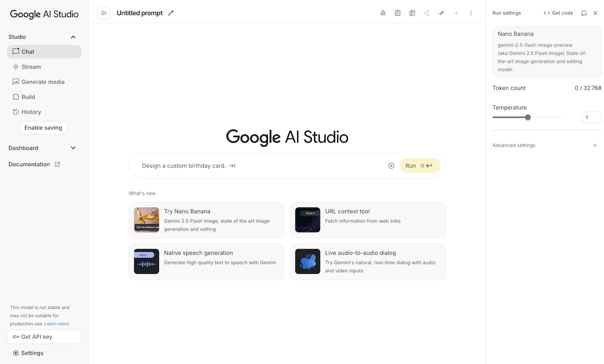This screenshot has height=364, width=604.
Task: Open Get code panel
Action: point(559,13)
